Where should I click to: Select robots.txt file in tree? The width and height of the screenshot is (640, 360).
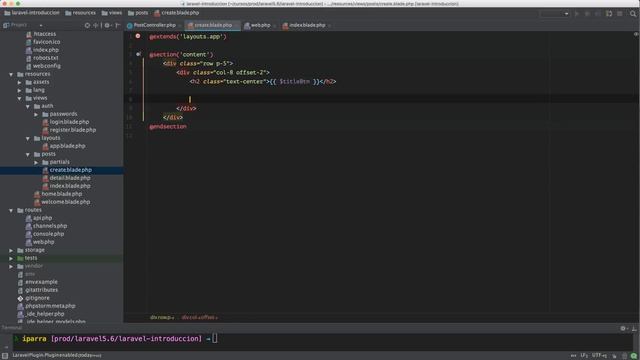pos(42,58)
